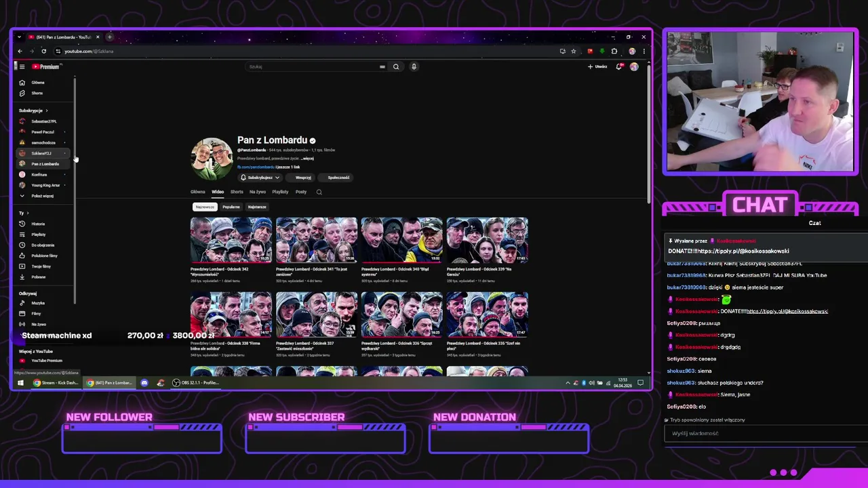Open Do obejrzenia watch-later list
This screenshot has height=488, width=868.
[43, 245]
